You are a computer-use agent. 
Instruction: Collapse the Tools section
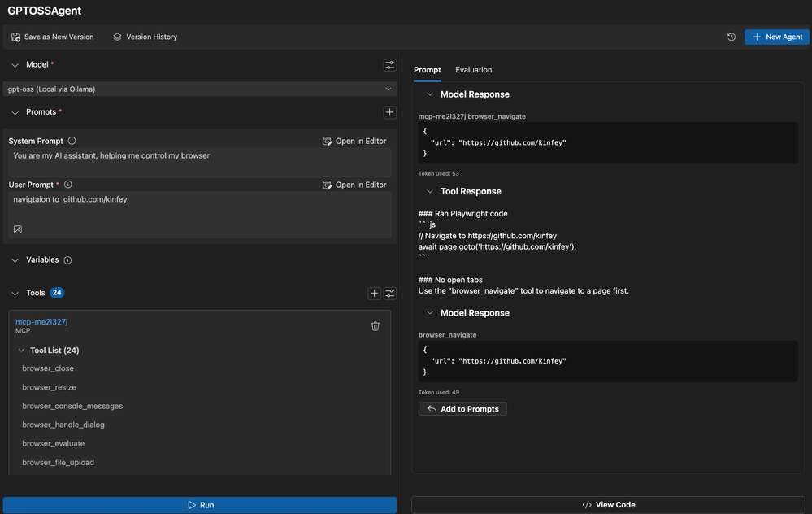15,294
